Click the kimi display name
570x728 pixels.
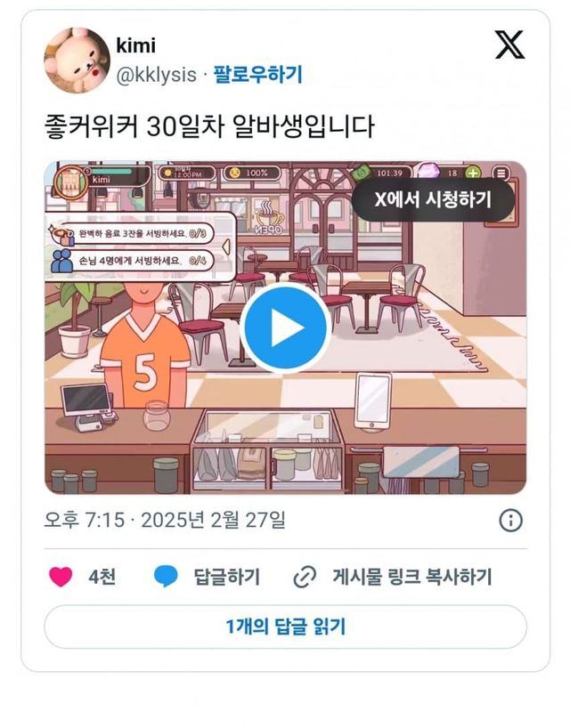(135, 45)
